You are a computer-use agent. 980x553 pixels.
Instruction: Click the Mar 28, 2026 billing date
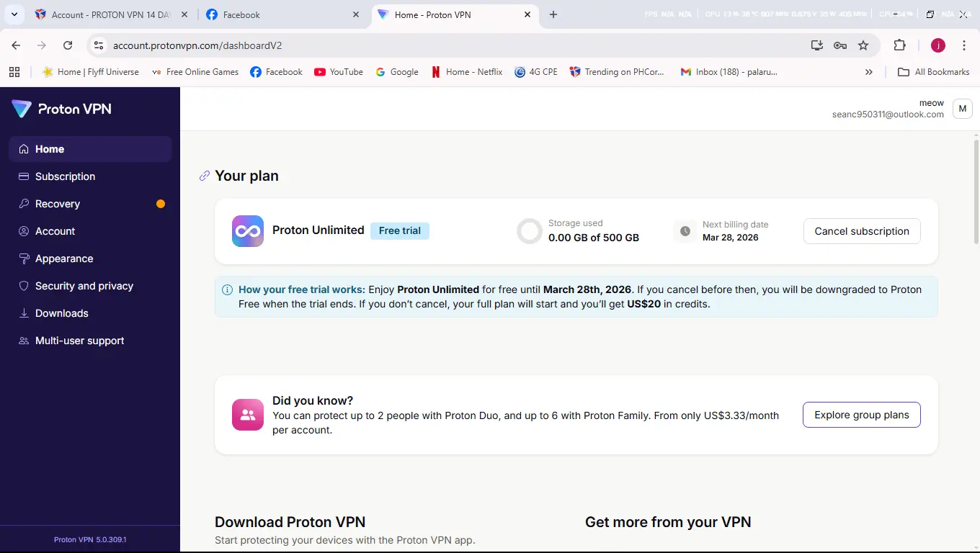click(730, 238)
